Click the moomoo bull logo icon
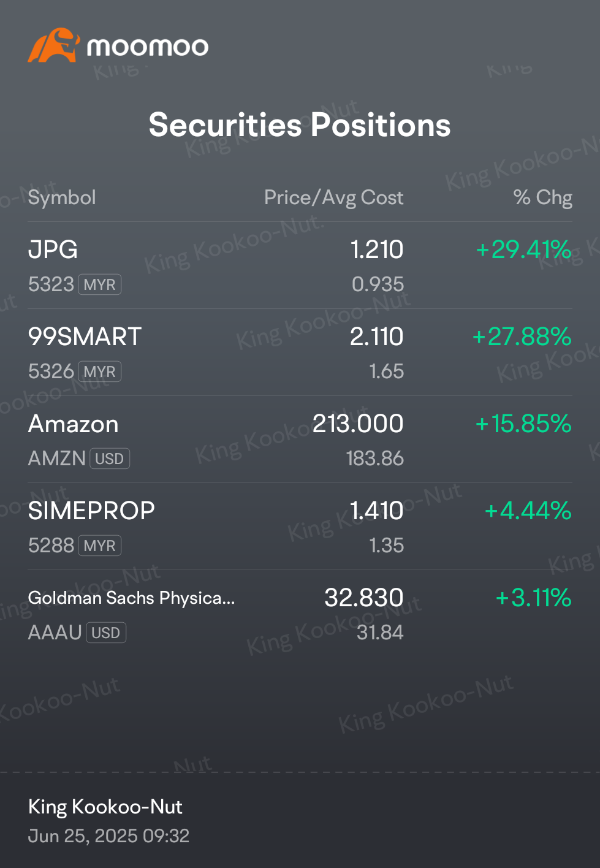 point(53,45)
